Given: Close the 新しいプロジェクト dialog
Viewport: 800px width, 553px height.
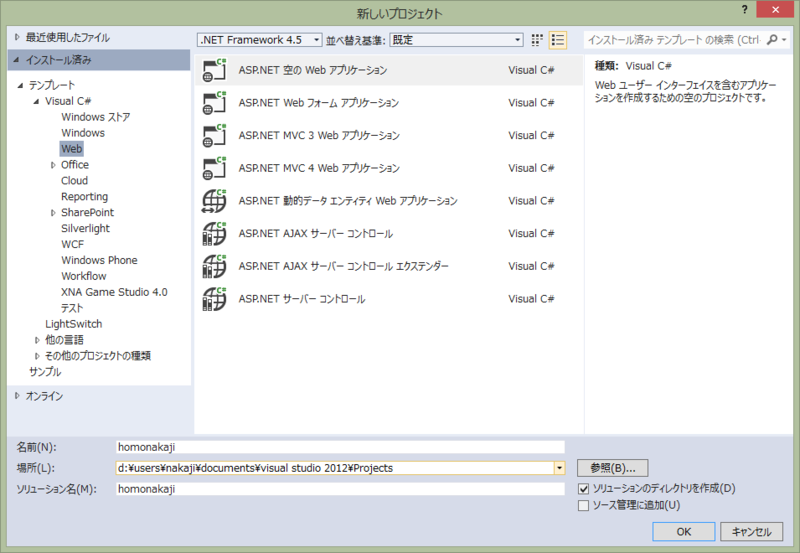Looking at the screenshot, I should 775,10.
